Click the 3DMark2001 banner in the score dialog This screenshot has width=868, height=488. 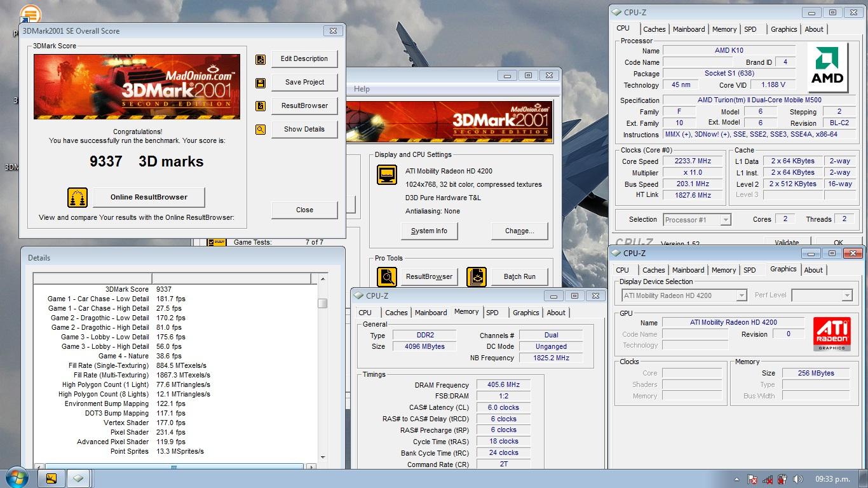(x=137, y=87)
